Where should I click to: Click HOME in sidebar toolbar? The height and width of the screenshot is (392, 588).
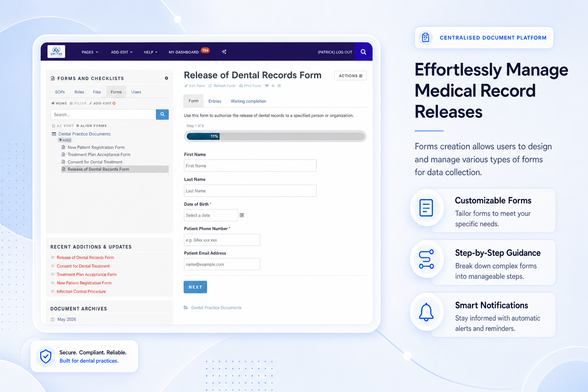[x=59, y=103]
